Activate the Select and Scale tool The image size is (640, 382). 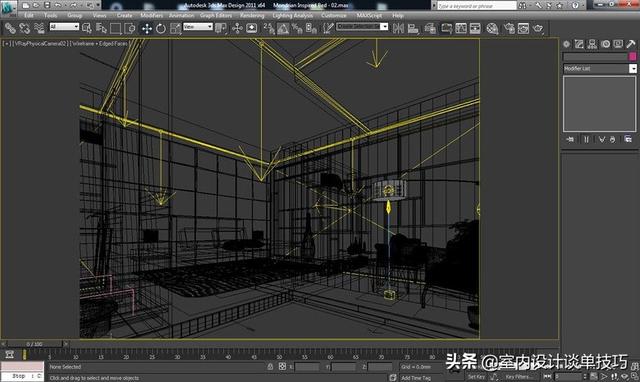pos(175,28)
